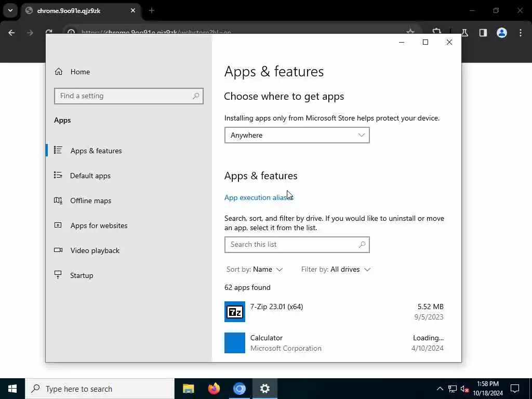The height and width of the screenshot is (399, 532).
Task: Show hidden system tray icons
Action: coord(440,389)
